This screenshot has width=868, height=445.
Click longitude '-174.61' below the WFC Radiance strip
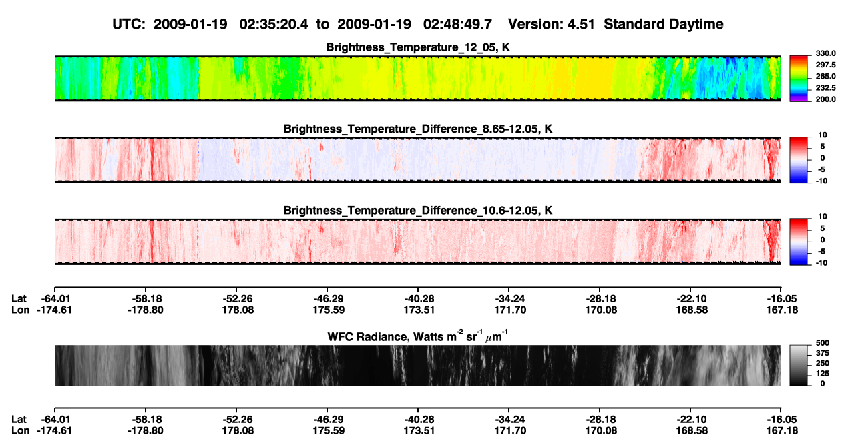click(55, 430)
